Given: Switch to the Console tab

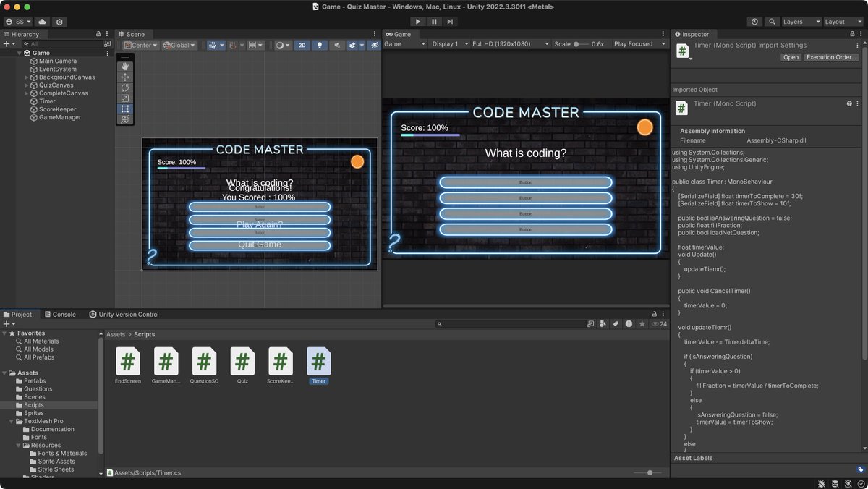Looking at the screenshot, I should [59, 315].
